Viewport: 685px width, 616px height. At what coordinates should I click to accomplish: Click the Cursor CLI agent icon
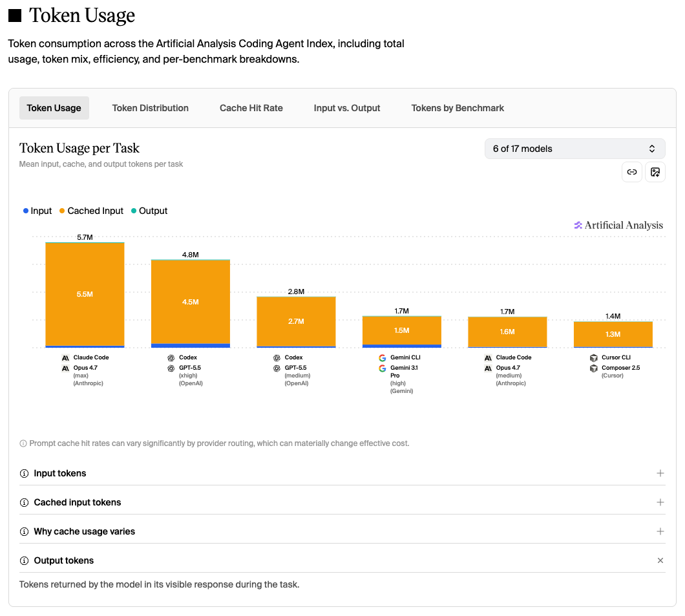coord(594,358)
